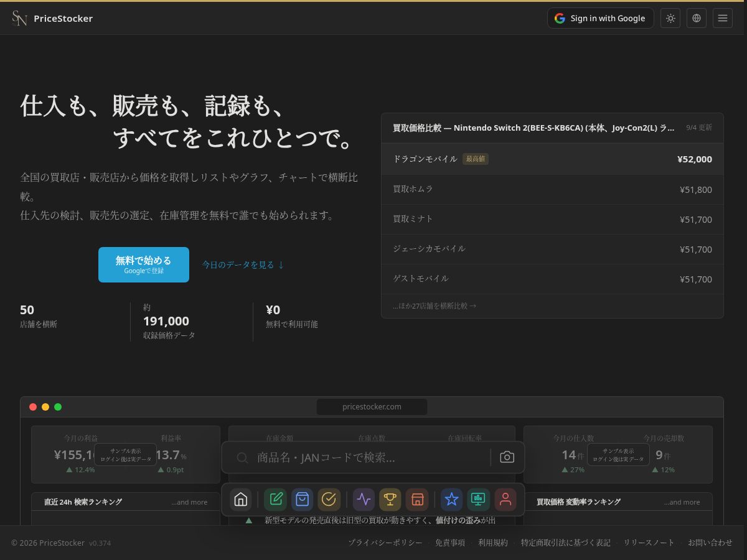Open リリースノート in the footer
This screenshot has width=747, height=560.
pos(649,543)
